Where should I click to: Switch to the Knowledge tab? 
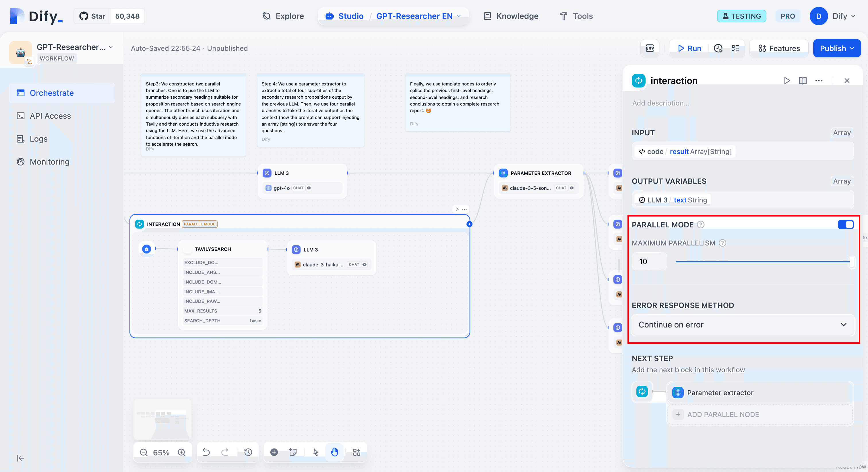click(x=511, y=16)
